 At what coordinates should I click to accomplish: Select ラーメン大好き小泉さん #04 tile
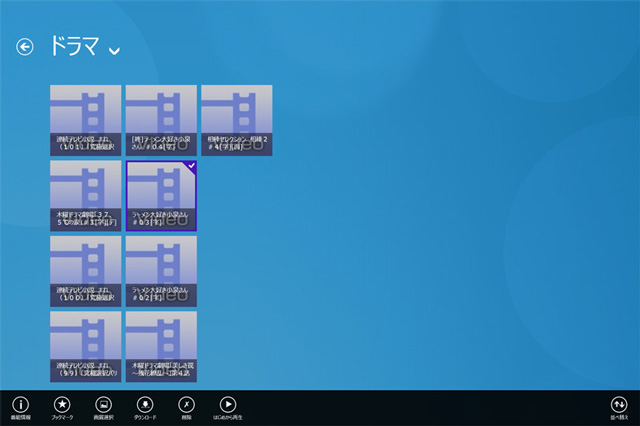coord(161,120)
